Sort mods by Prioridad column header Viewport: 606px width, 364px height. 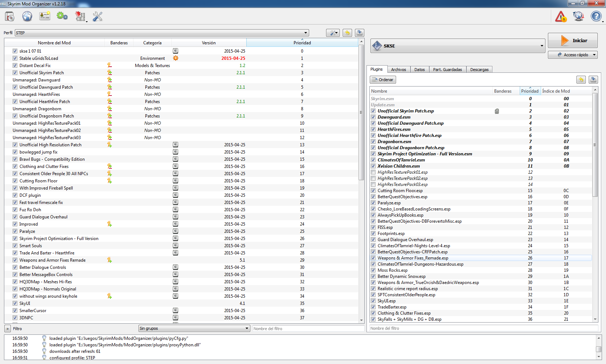tap(302, 43)
